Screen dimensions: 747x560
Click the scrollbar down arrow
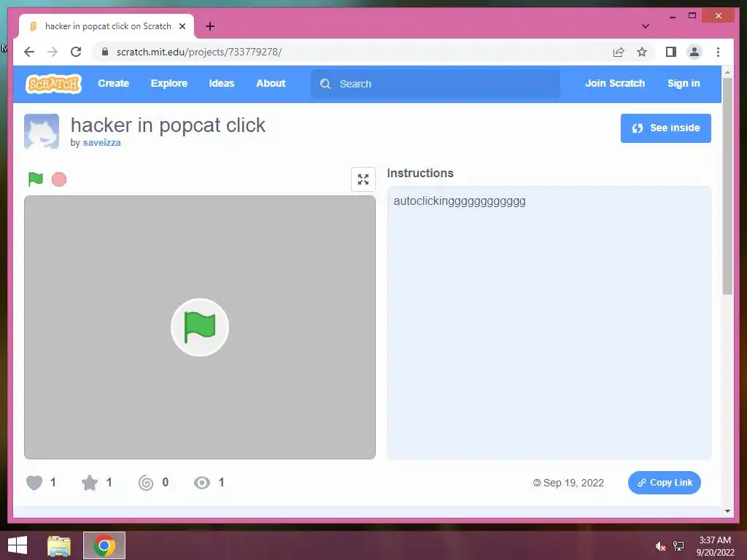click(x=727, y=511)
